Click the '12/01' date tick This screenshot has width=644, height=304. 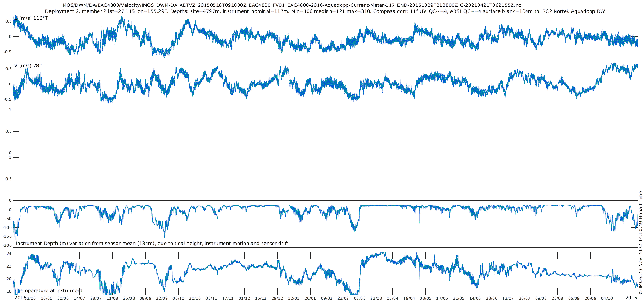294,298
